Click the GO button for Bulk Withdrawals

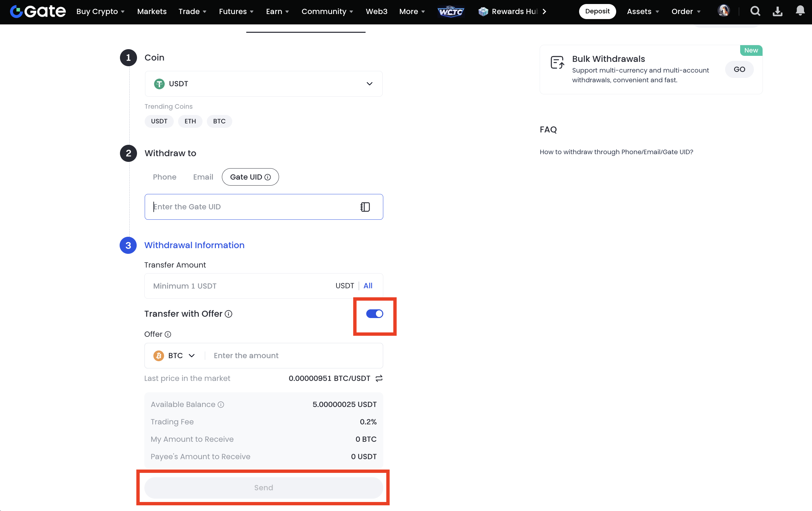pos(739,70)
